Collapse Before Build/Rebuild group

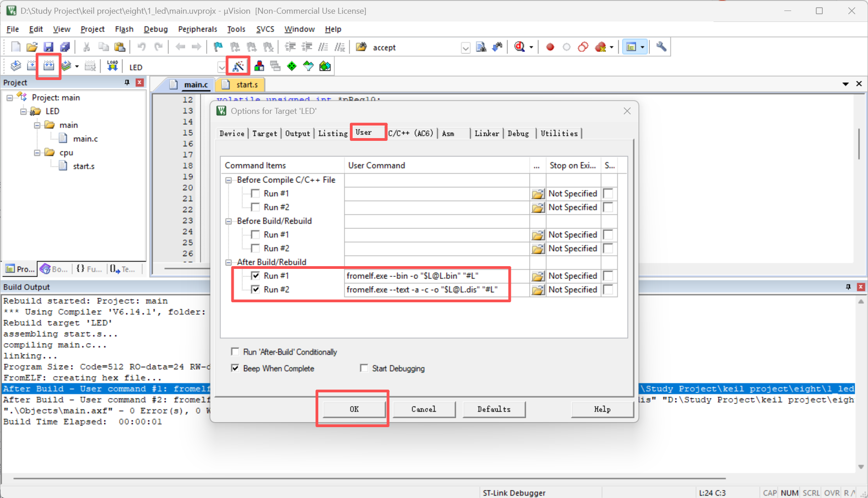point(229,221)
